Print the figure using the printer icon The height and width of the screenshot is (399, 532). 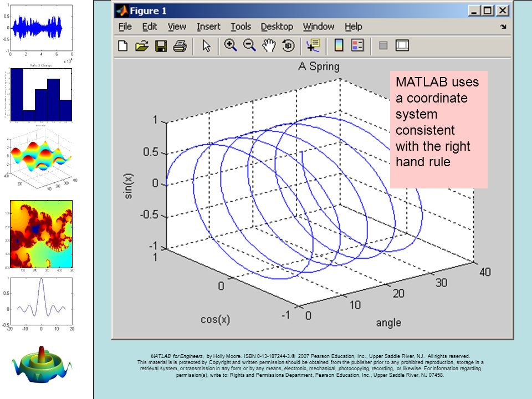pyautogui.click(x=180, y=45)
